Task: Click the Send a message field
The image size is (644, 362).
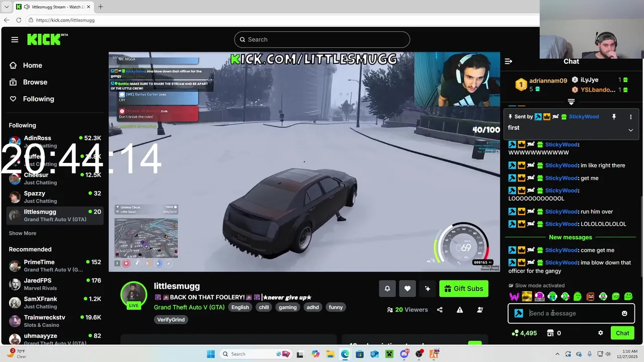Action: click(x=571, y=313)
